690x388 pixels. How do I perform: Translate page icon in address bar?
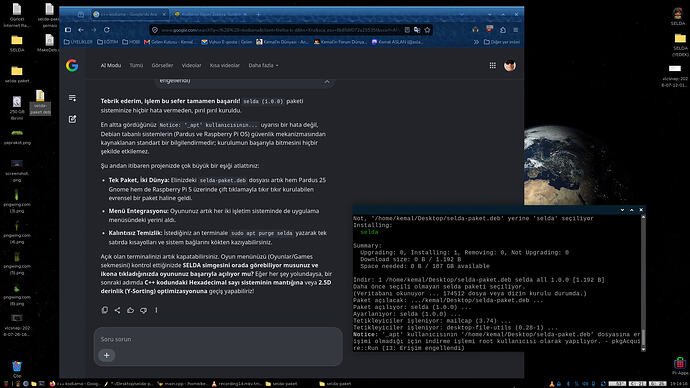click(x=417, y=30)
